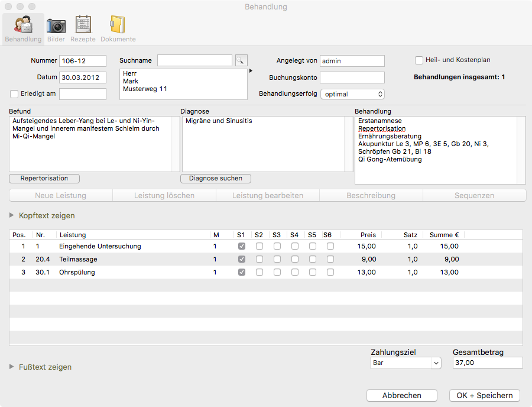Expand Fußtext zeigen disclosure triangle
Image resolution: width=532 pixels, height=407 pixels.
[12, 367]
